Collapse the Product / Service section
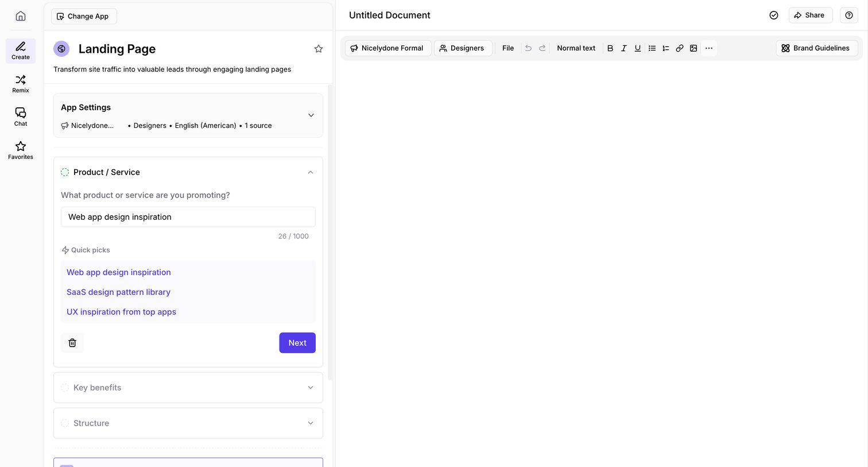 (x=311, y=172)
